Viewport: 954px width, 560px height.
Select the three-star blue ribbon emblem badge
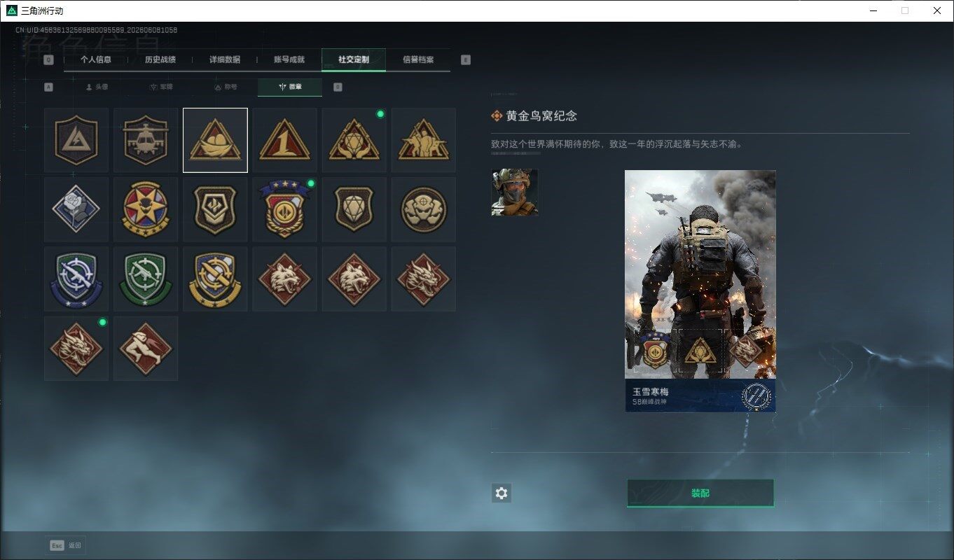pos(284,209)
